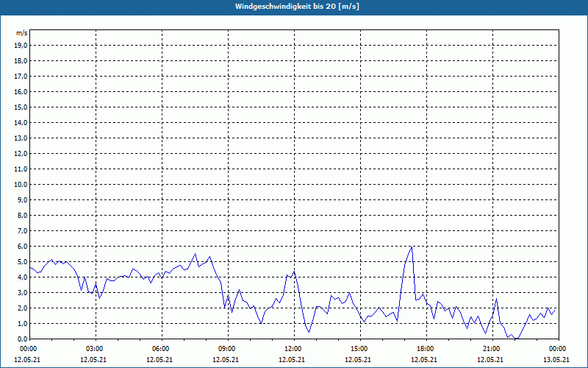Viewport: 588px width, 368px height.
Task: Select the 14,0 y-axis label
Action: click(21, 122)
